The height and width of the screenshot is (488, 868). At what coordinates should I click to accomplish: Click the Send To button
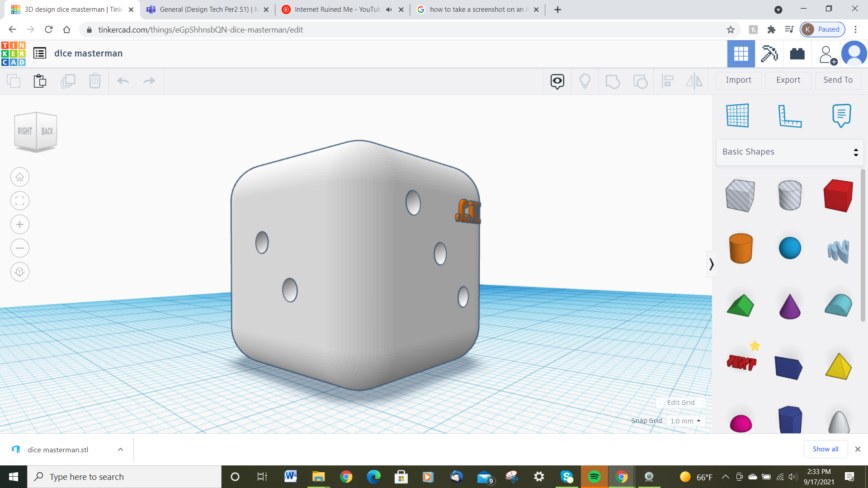click(838, 80)
